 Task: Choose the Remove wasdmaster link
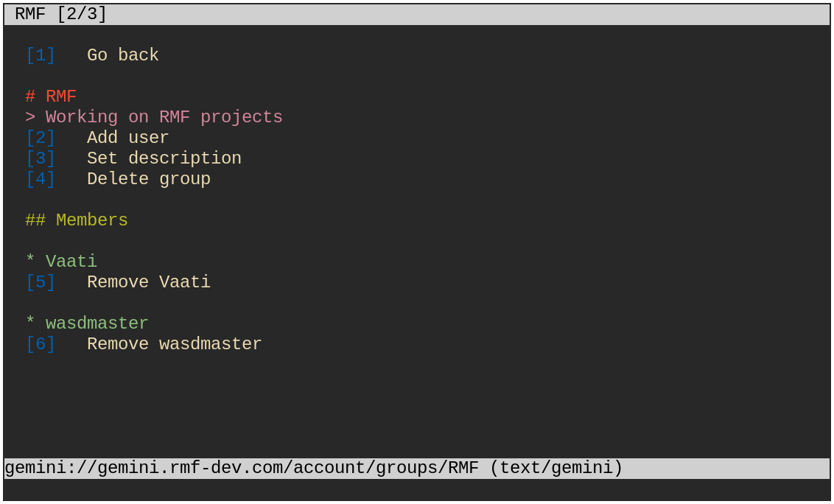pos(175,344)
